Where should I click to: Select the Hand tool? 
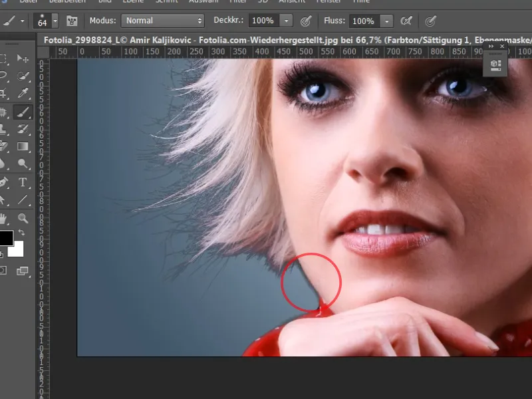click(3, 218)
